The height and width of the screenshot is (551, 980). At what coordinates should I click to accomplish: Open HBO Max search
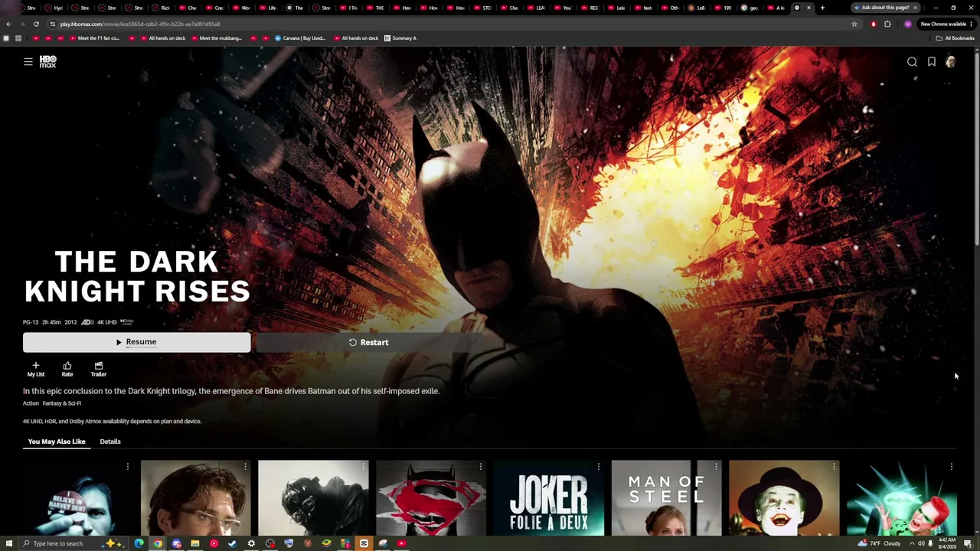coord(912,62)
